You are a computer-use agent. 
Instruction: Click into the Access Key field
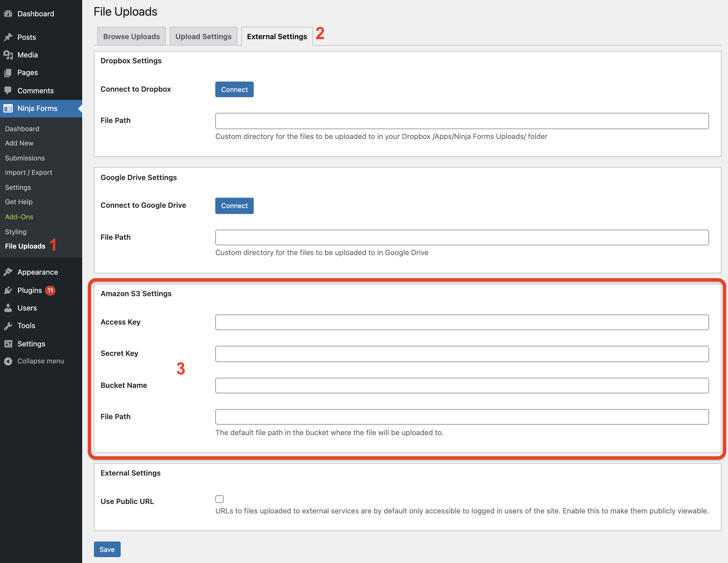tap(462, 322)
